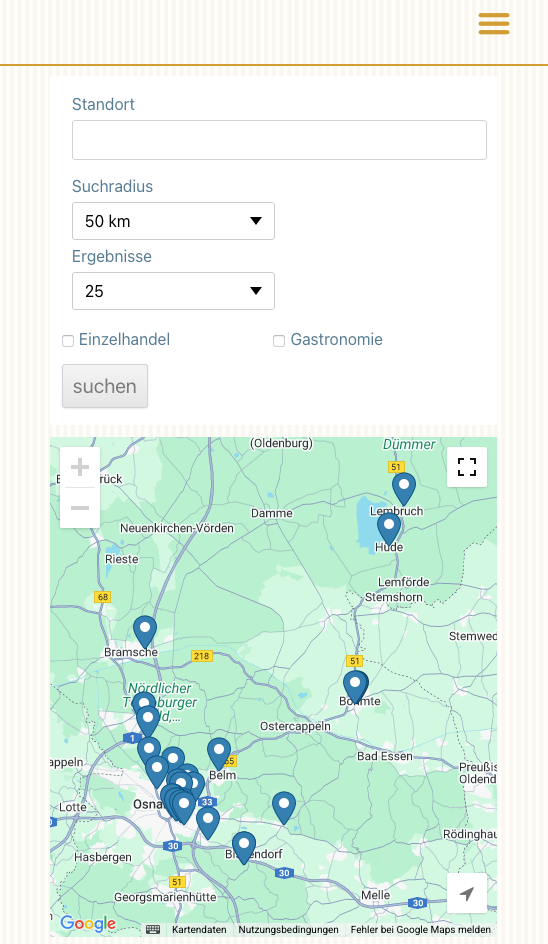Click the Georgsmarienhütte label
The width and height of the screenshot is (548, 944).
(x=165, y=897)
